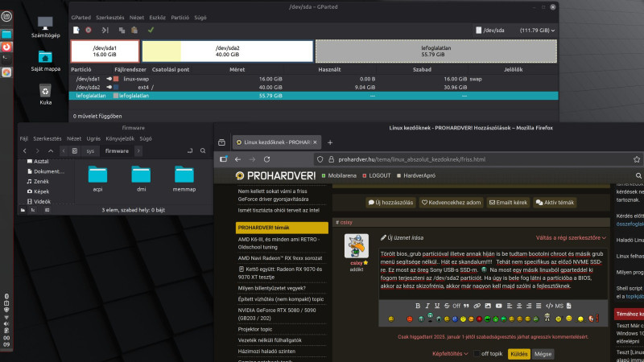Click the Fájlrendszer column header

(x=130, y=69)
